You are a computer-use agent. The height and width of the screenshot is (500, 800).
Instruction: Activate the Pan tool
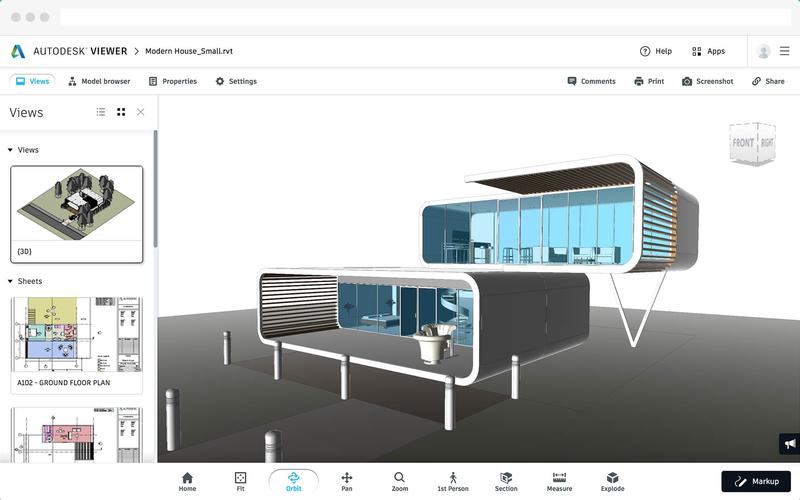point(347,481)
